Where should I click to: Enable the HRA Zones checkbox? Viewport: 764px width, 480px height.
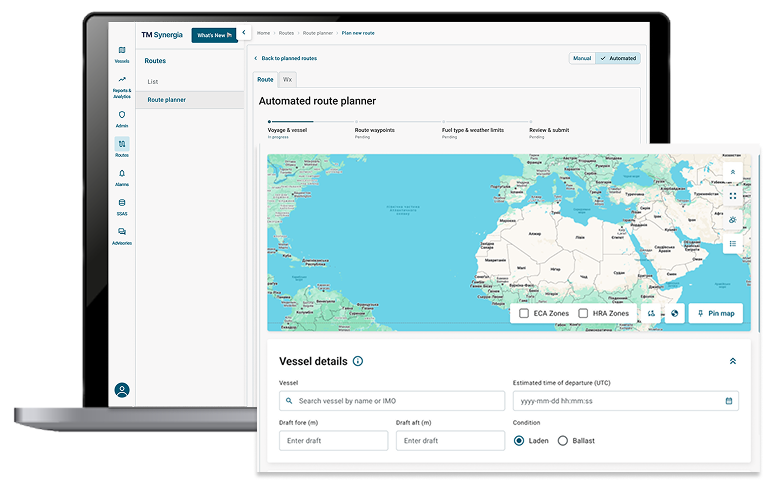coord(583,313)
